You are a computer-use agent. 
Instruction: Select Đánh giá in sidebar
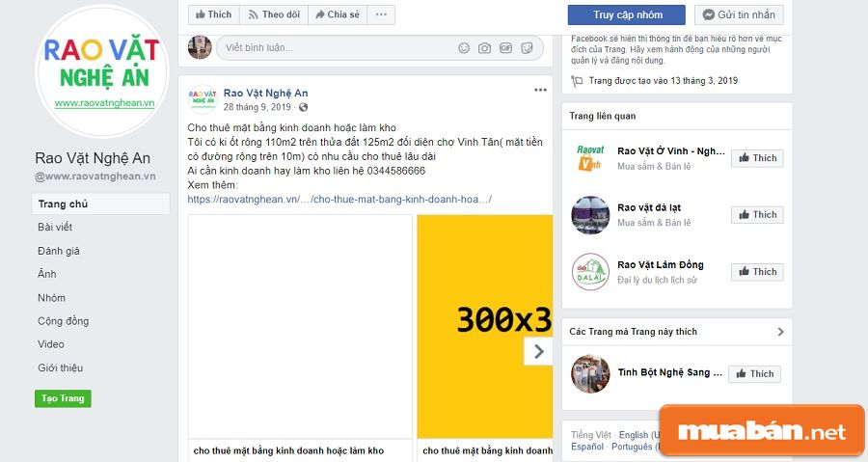[x=59, y=251]
